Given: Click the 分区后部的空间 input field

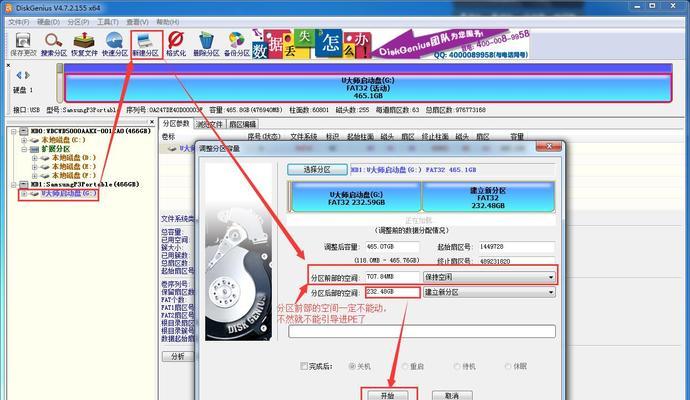Looking at the screenshot, I should click(x=392, y=292).
